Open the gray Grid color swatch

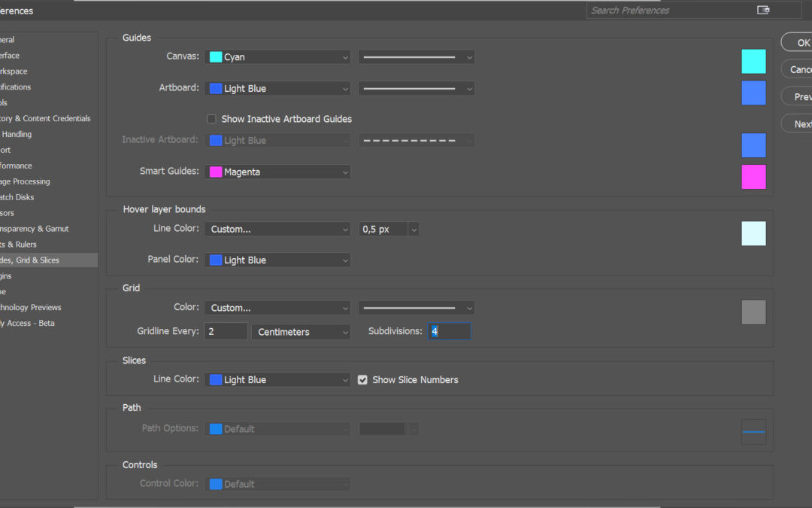click(753, 312)
